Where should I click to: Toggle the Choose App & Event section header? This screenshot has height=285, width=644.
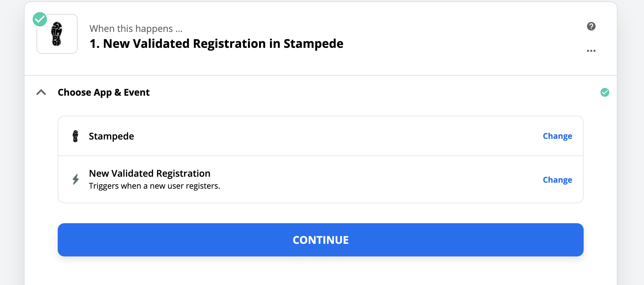pos(103,92)
